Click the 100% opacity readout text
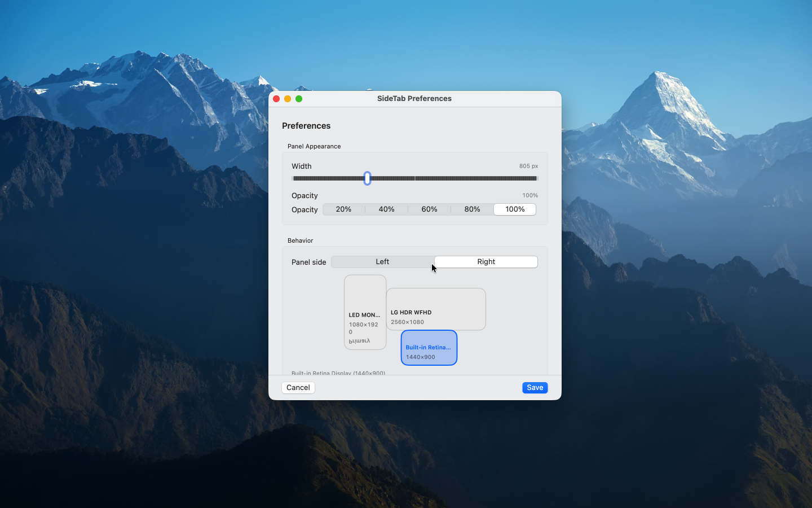This screenshot has width=812, height=508. pos(529,195)
